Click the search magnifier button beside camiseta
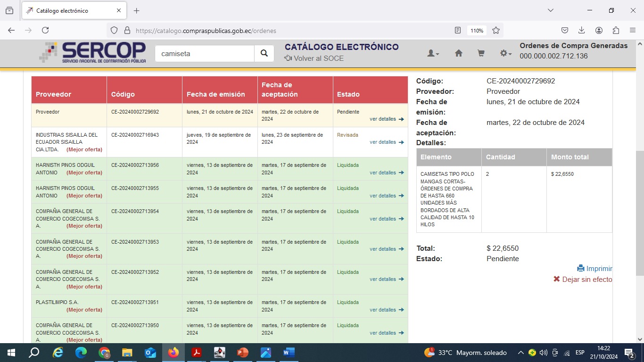Screen dimensions: 644x362 pyautogui.click(x=264, y=54)
